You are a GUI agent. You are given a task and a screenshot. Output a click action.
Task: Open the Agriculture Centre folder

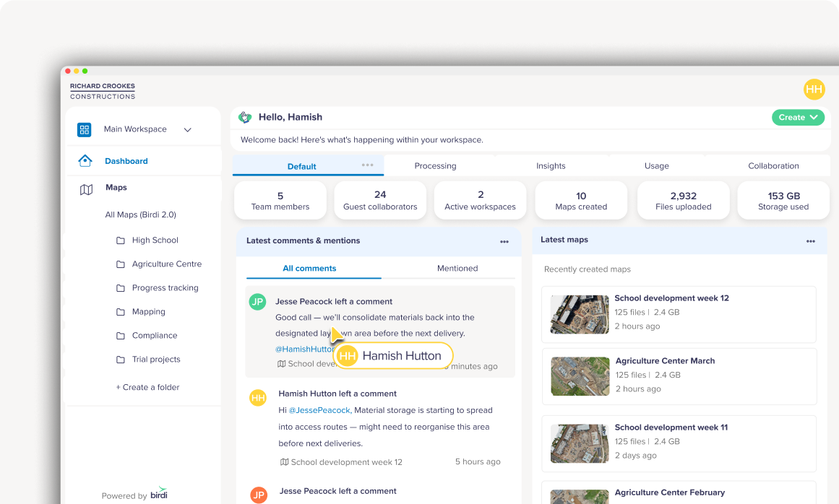(x=167, y=264)
